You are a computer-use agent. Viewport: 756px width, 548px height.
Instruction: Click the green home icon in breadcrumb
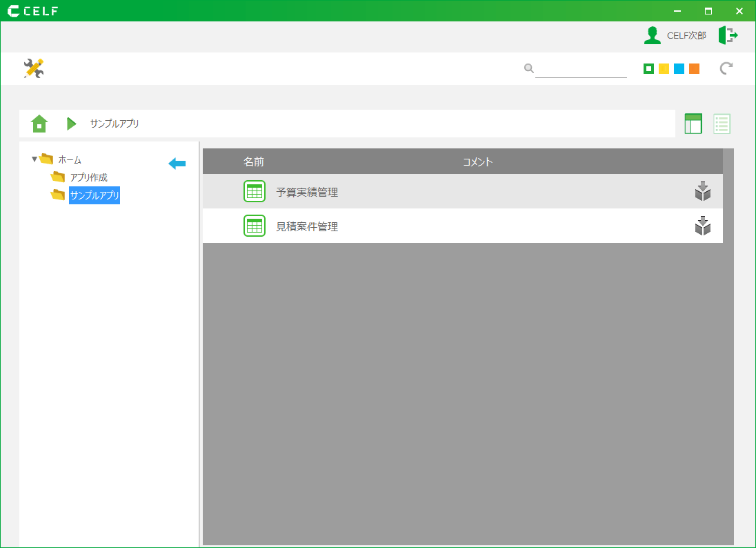pyautogui.click(x=39, y=124)
